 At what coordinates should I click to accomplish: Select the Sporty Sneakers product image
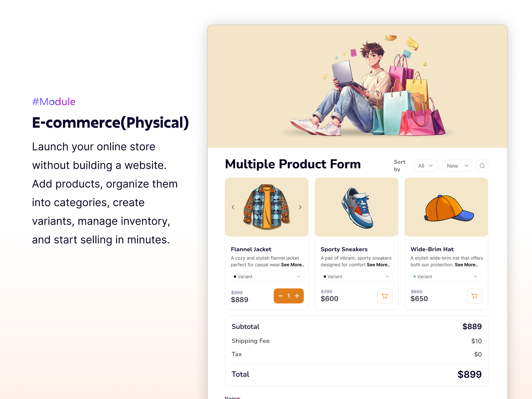coord(356,207)
